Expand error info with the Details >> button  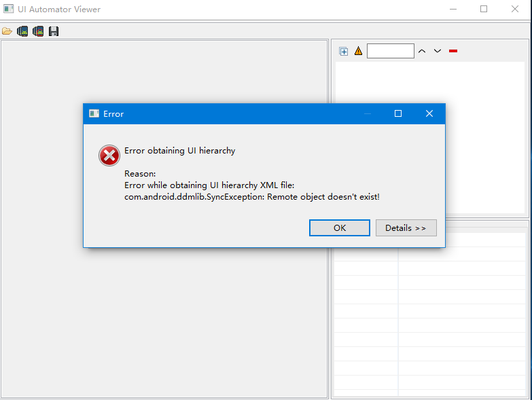point(406,228)
